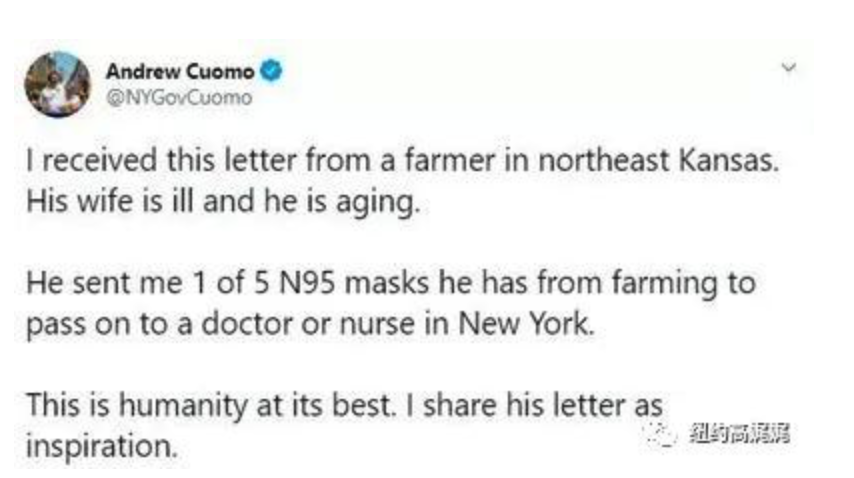This screenshot has width=854, height=478.
Task: Click the Chinese watermark text
Action: (x=739, y=434)
